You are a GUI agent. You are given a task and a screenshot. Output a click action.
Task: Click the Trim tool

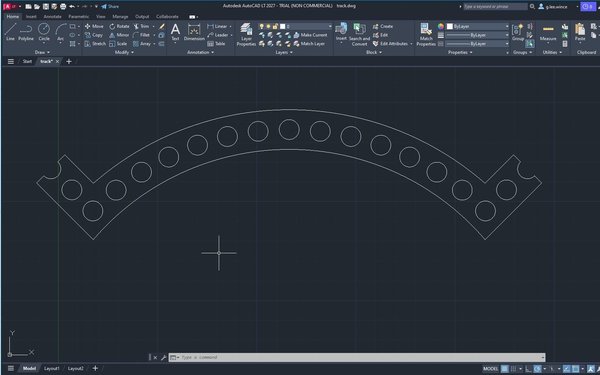pyautogui.click(x=142, y=26)
